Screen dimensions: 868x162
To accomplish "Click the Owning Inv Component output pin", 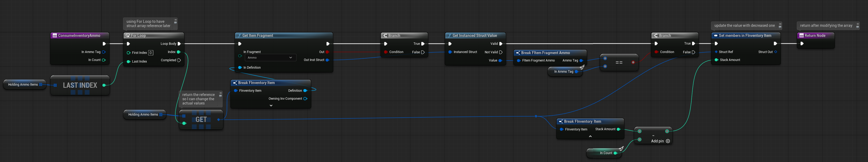I will (305, 99).
